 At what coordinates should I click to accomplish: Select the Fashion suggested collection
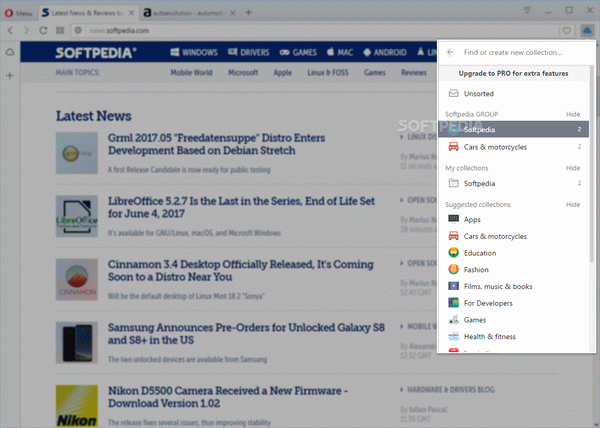coord(513,270)
